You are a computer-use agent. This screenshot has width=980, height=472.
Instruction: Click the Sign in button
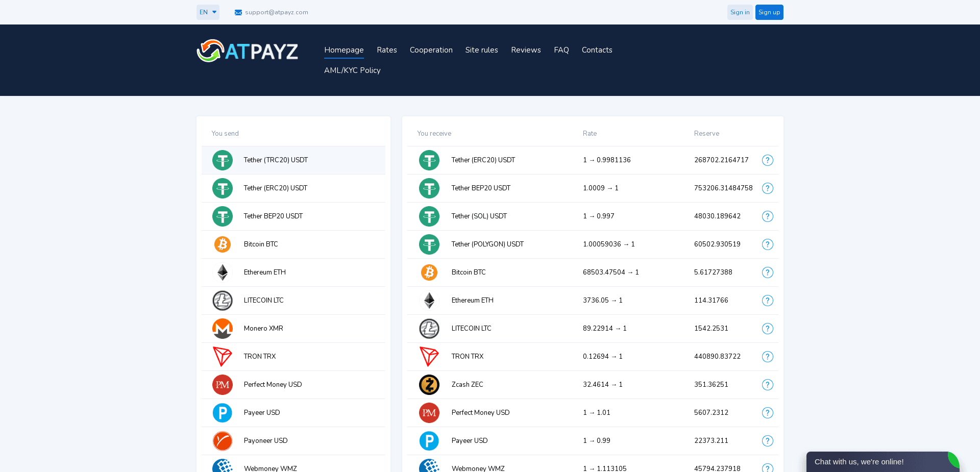tap(740, 12)
